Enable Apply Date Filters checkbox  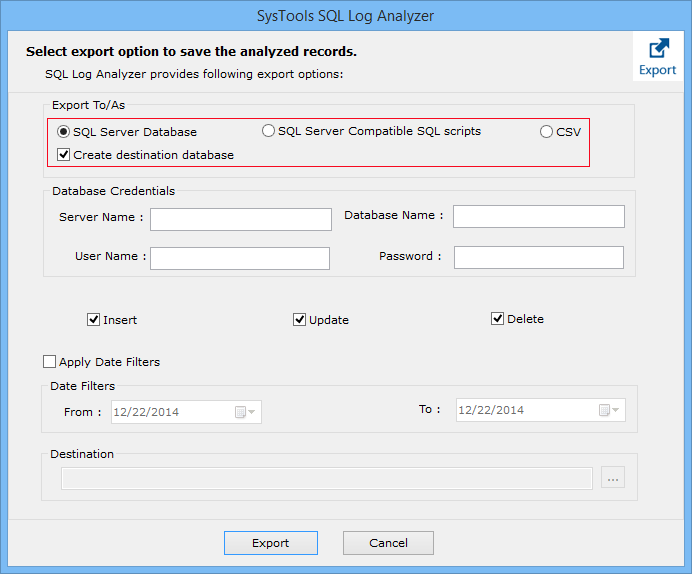point(50,362)
